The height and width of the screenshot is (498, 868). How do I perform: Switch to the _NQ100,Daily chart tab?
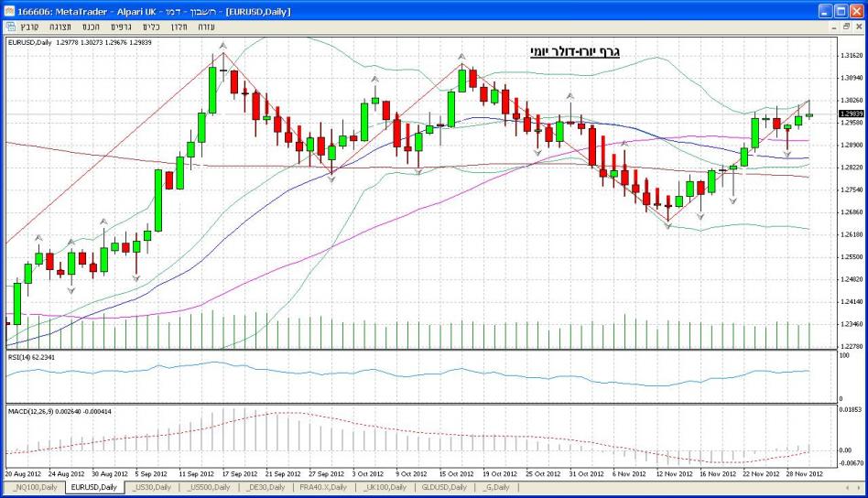pyautogui.click(x=35, y=487)
